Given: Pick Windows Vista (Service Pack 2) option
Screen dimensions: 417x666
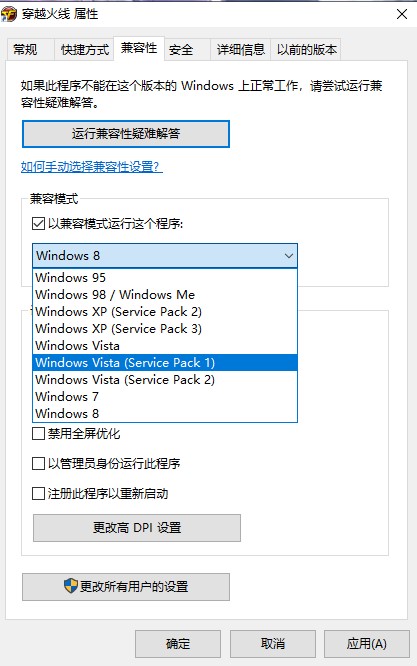Looking at the screenshot, I should pos(165,379).
